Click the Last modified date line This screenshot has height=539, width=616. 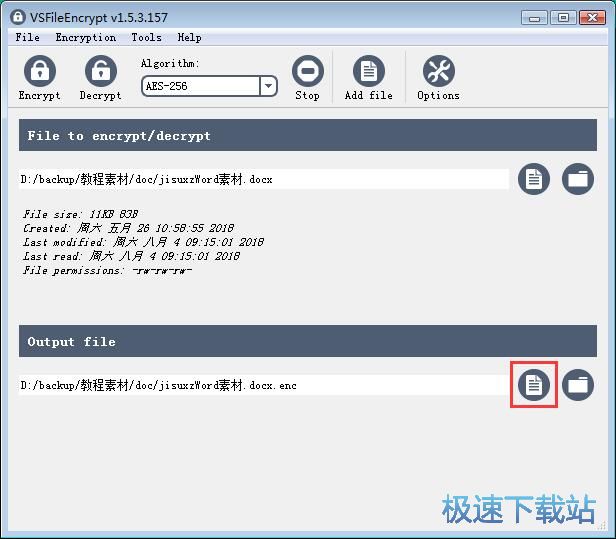coord(143,242)
